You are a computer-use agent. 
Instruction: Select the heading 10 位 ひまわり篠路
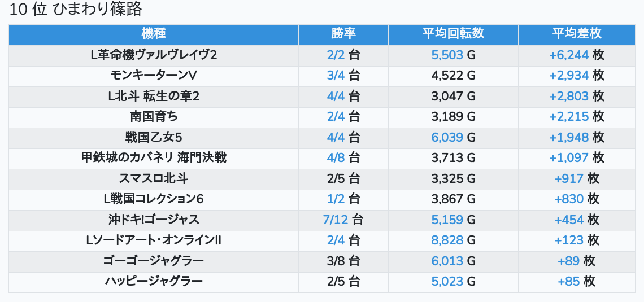coord(76,9)
